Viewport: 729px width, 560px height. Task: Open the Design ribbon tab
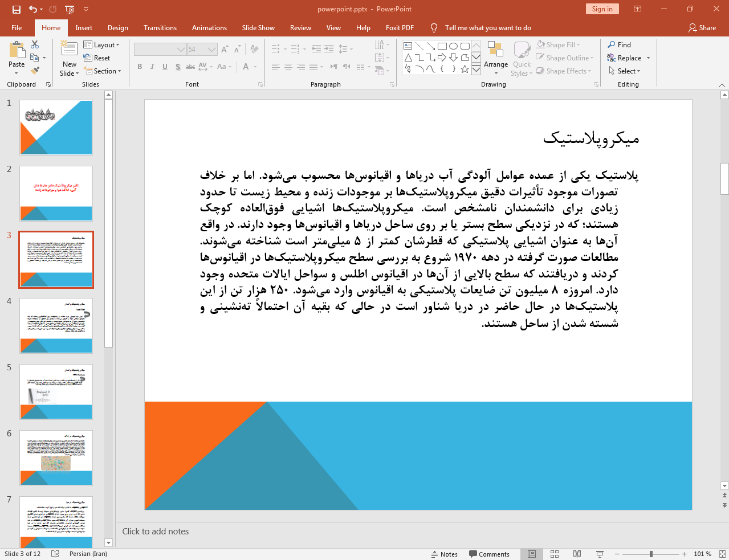117,28
